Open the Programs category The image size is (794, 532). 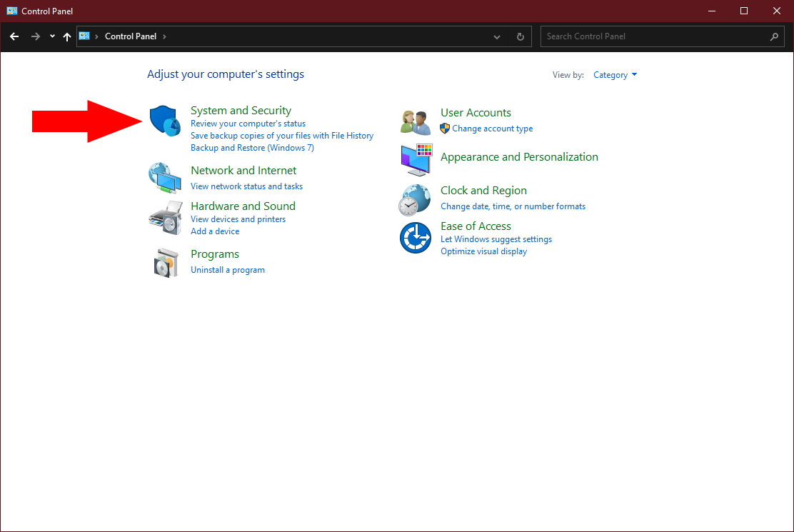pyautogui.click(x=215, y=254)
